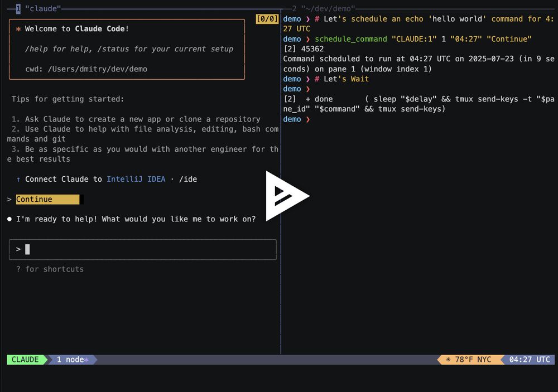The height and width of the screenshot is (392, 558).
Task: Click the [0/0] tmux copy-mode indicator
Action: pyautogui.click(x=267, y=19)
